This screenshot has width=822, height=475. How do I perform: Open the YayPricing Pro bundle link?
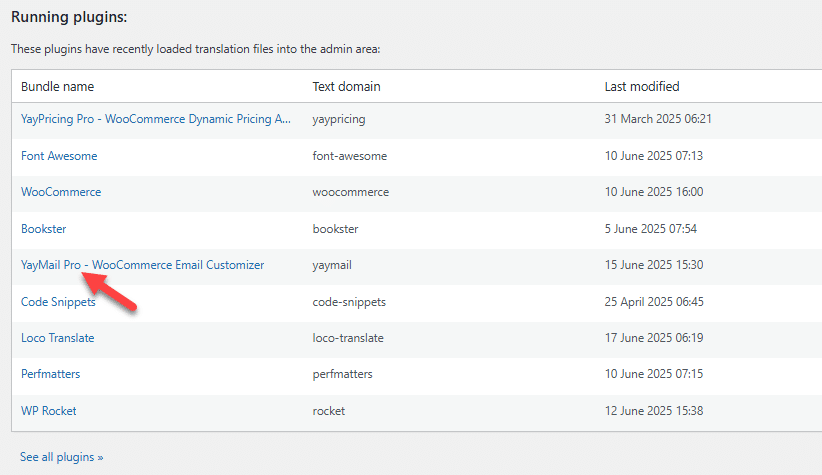(x=156, y=119)
